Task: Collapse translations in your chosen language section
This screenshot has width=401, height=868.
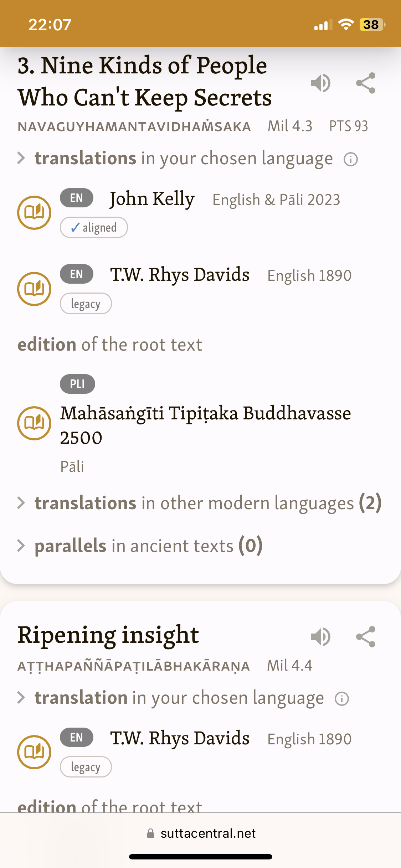Action: coord(21,158)
